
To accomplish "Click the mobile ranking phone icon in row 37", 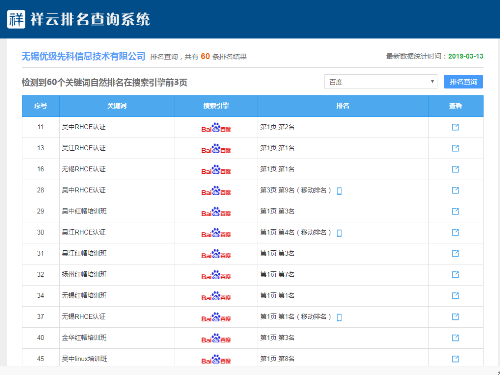I will (339, 317).
